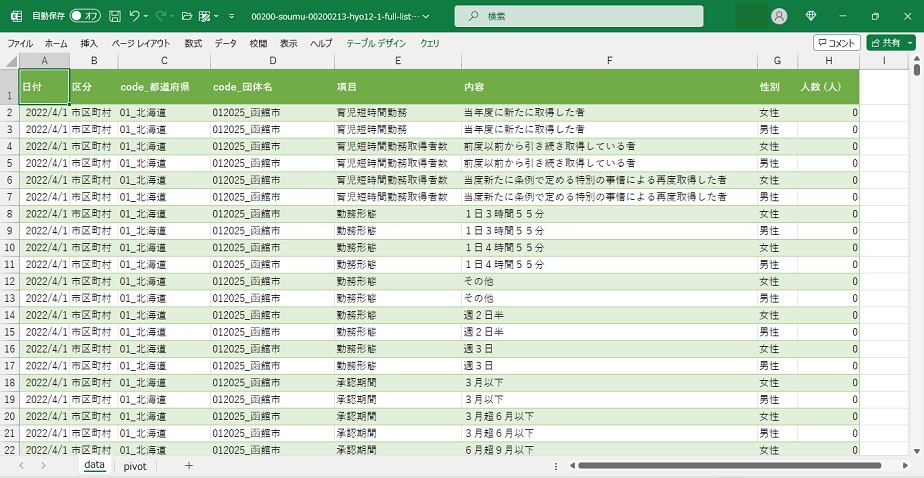Open the ホーム ribbon tab
The image size is (924, 478).
pos(56,44)
